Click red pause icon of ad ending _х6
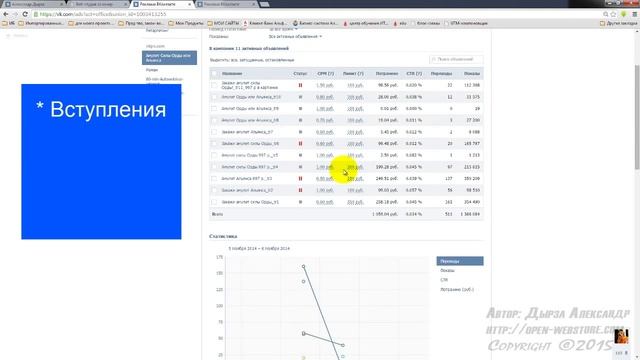The height and width of the screenshot is (360, 640). tap(300, 144)
